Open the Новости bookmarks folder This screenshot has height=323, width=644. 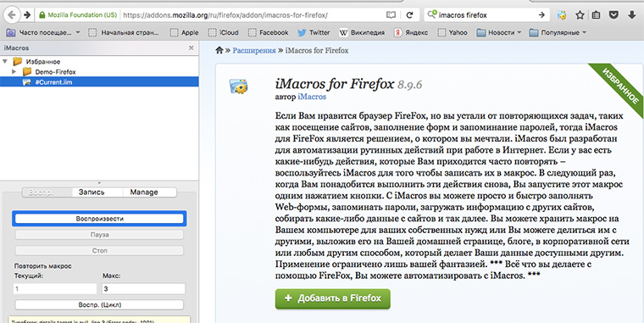click(498, 32)
